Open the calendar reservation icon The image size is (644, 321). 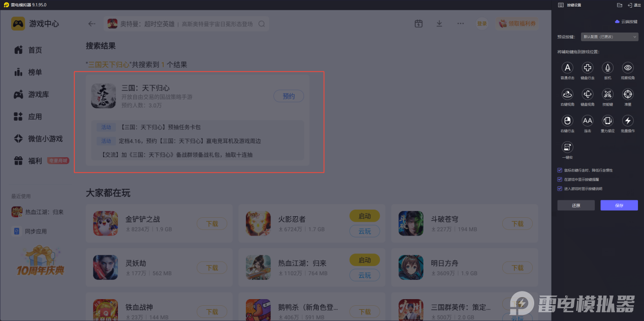[418, 23]
